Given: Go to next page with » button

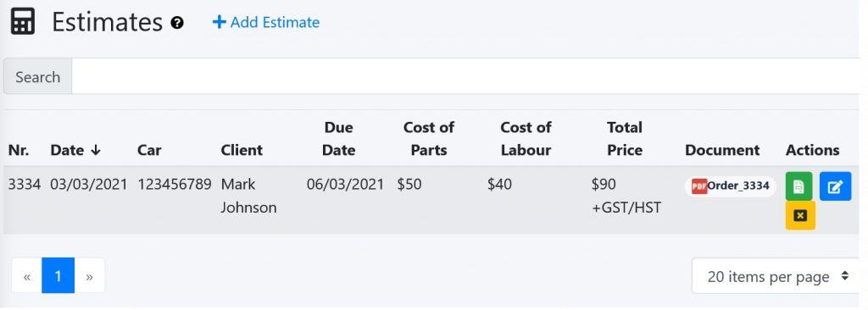Looking at the screenshot, I should pos(90,275).
